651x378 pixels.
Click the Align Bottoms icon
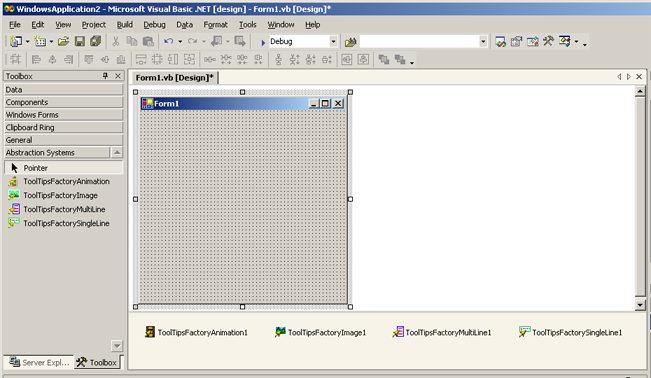pyautogui.click(x=121, y=60)
